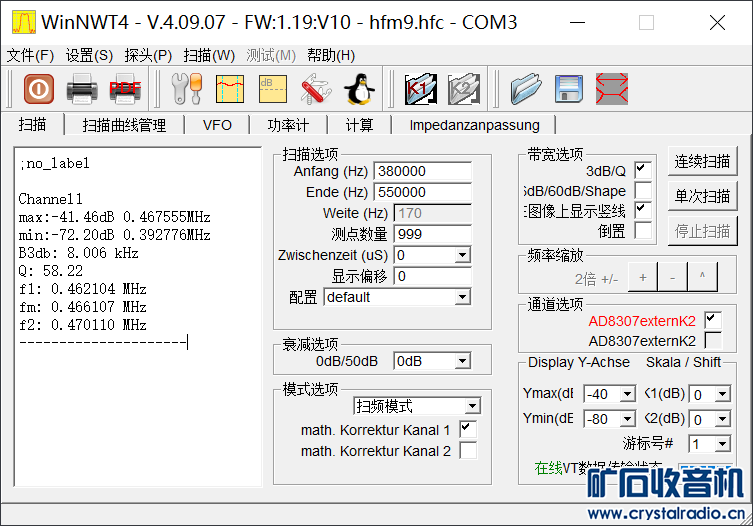Open the 探头(P) menu
Image resolution: width=753 pixels, height=526 pixels.
pyautogui.click(x=148, y=56)
